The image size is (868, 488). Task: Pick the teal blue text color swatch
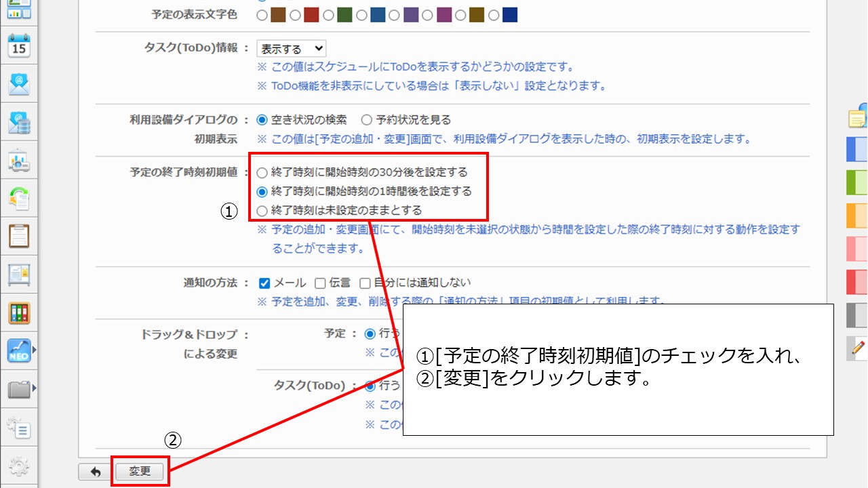click(x=378, y=15)
